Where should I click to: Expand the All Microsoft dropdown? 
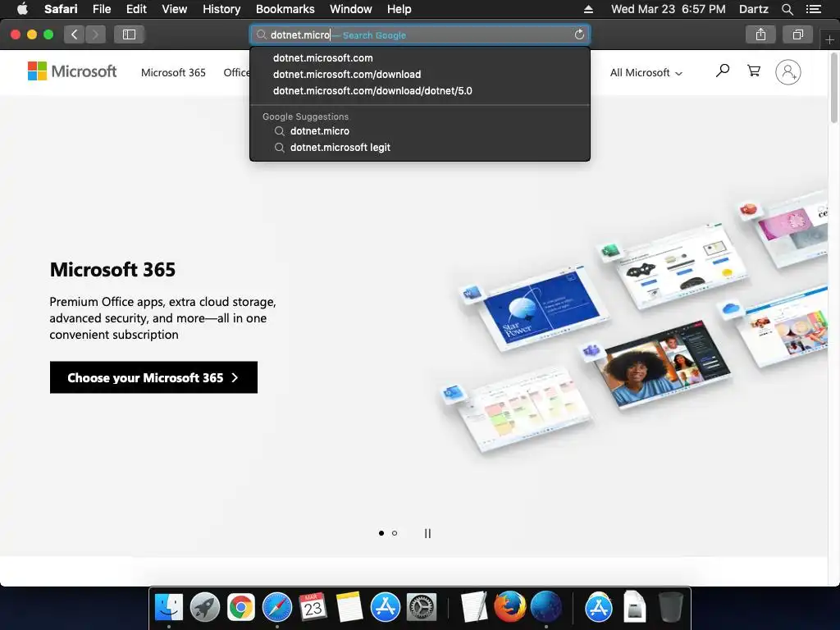646,73
